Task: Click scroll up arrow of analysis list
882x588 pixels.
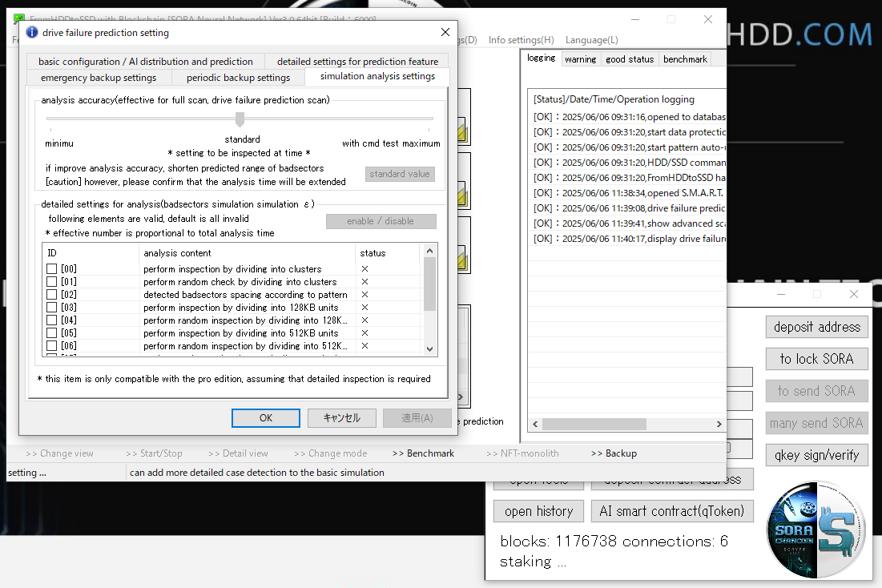Action: point(429,251)
